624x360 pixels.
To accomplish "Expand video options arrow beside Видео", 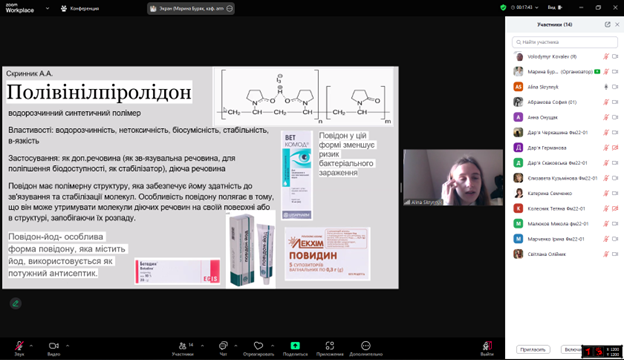I will click(67, 346).
